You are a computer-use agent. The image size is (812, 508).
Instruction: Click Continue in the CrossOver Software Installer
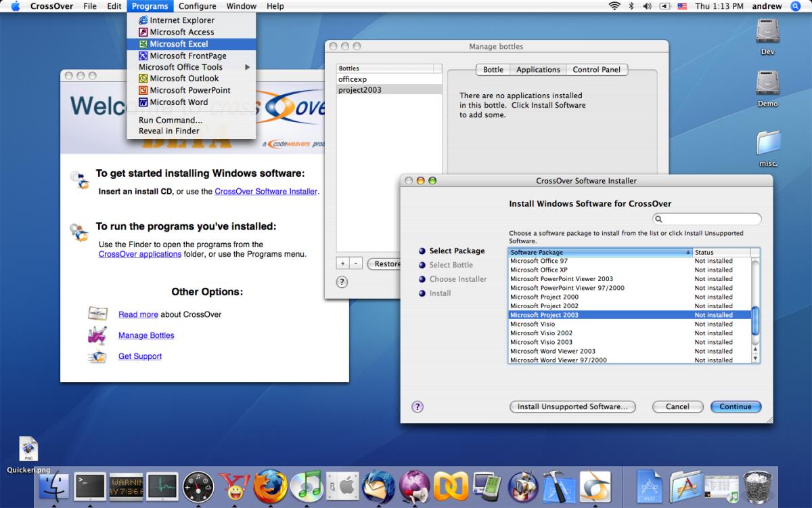[x=736, y=406]
